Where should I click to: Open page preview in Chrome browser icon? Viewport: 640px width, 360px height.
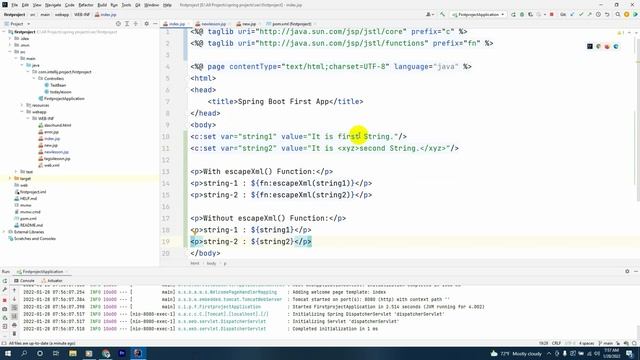pyautogui.click(x=598, y=47)
